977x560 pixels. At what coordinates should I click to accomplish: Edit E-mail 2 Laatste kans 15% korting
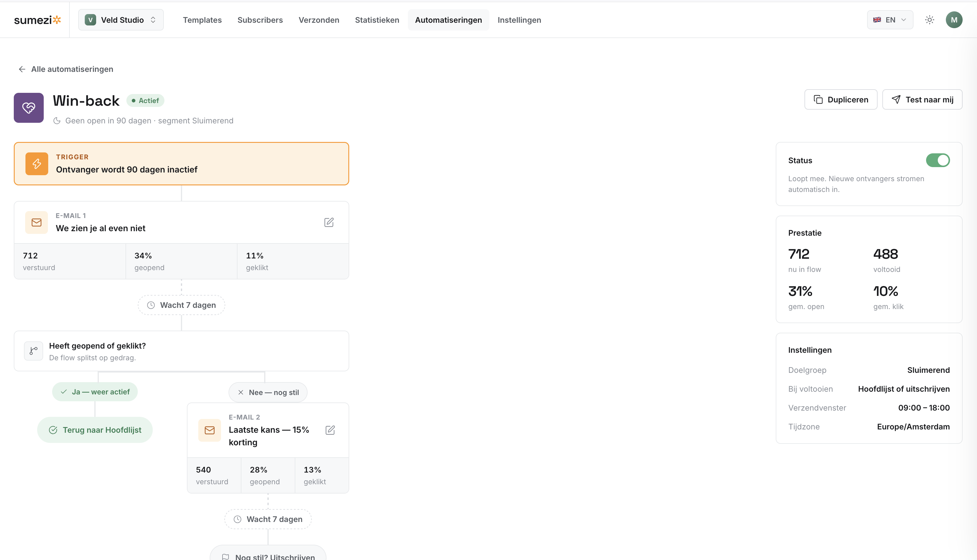[x=330, y=430]
